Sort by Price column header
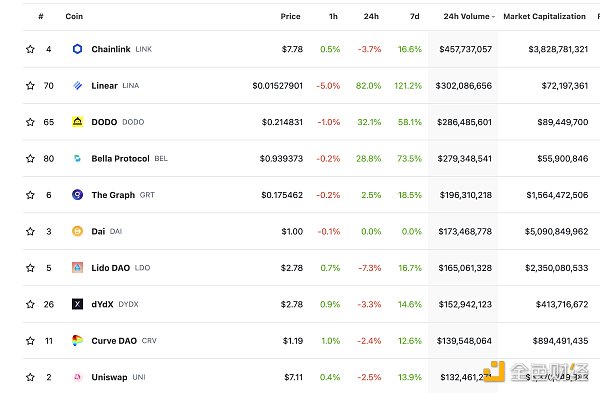The height and width of the screenshot is (393, 600). (290, 16)
